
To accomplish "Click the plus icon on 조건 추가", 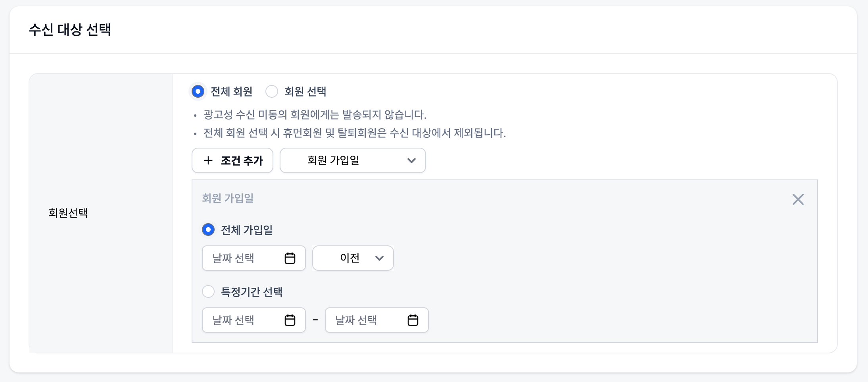I will [208, 160].
